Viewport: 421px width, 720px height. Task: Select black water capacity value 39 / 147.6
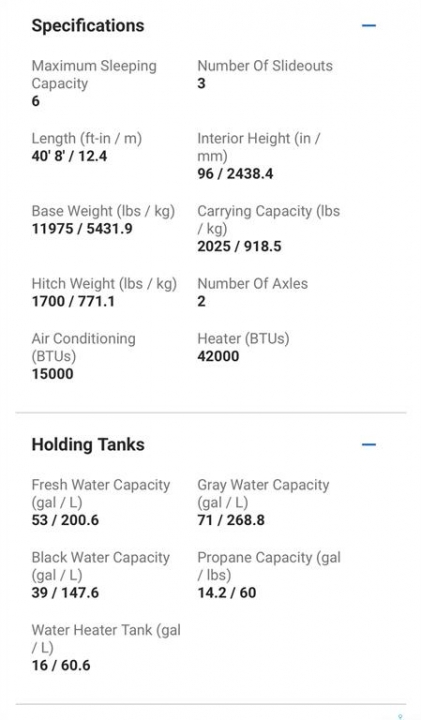(65, 593)
